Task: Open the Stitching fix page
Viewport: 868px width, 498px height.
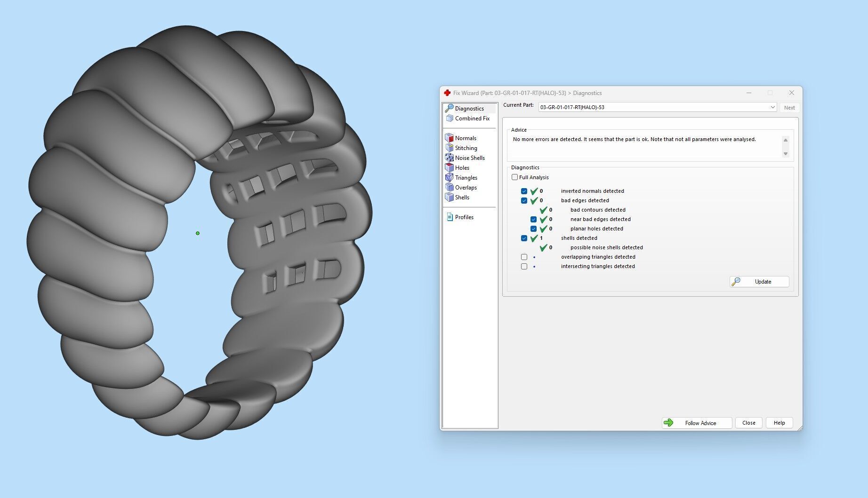Action: pos(466,148)
